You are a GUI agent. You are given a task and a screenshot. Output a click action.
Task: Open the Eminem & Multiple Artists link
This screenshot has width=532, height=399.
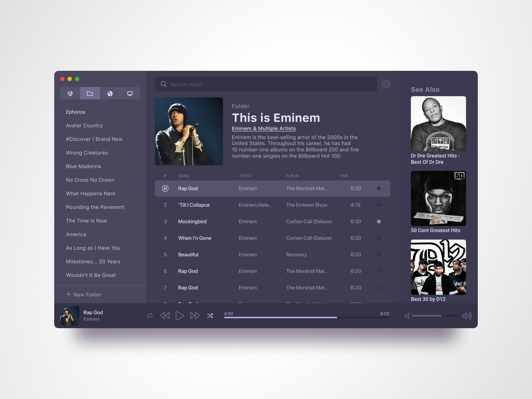pyautogui.click(x=264, y=129)
